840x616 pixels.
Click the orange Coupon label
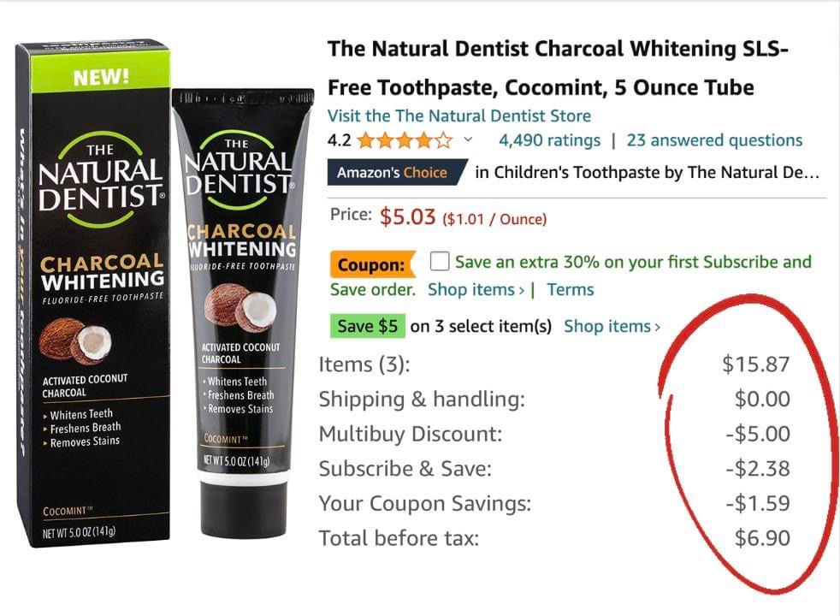pos(372,264)
